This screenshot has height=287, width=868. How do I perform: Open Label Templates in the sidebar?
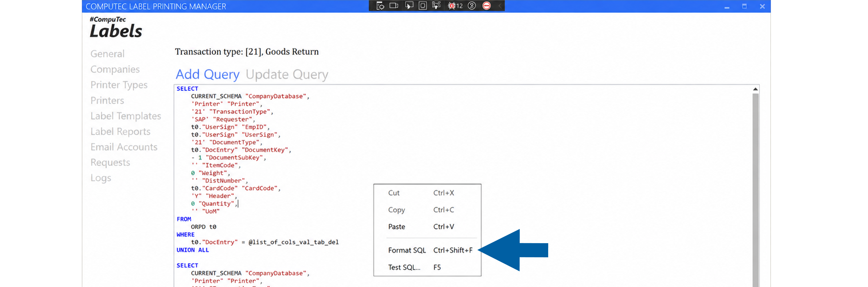click(126, 116)
